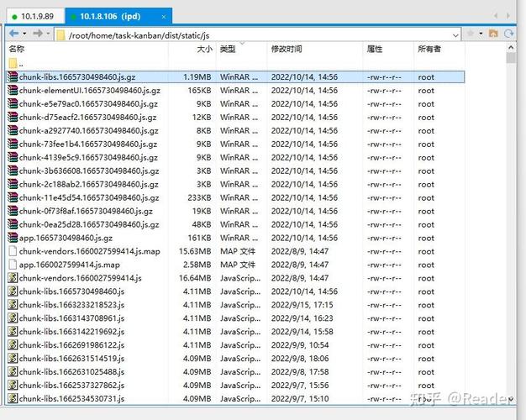526x420 pixels.
Task: Click file name chunk-libs.1663143708961.js
Action: [71, 318]
